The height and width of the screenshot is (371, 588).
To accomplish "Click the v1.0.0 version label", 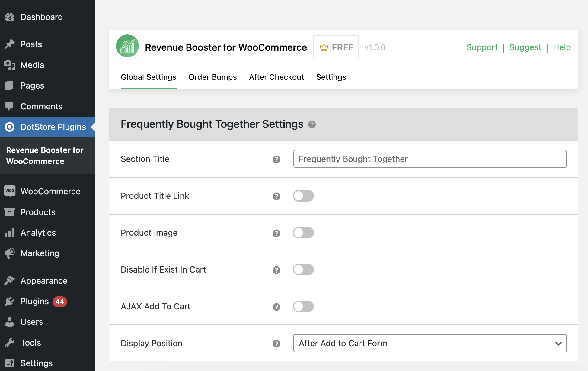I will tap(375, 47).
